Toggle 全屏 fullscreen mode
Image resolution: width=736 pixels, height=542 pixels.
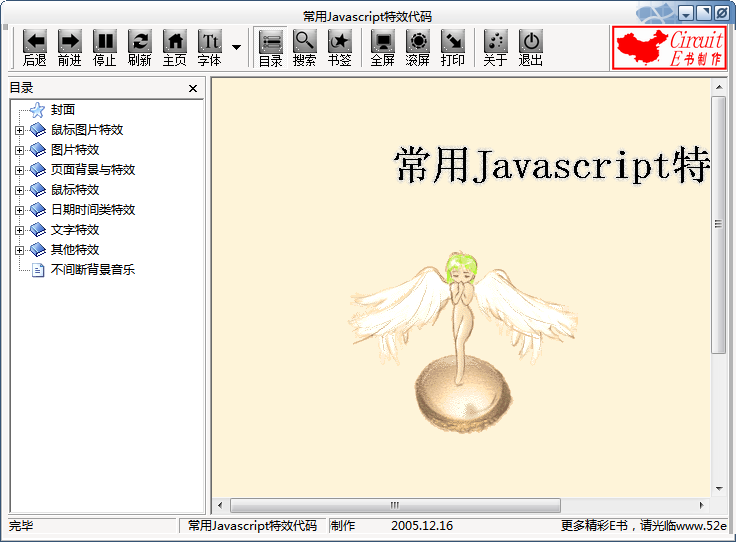click(x=382, y=42)
